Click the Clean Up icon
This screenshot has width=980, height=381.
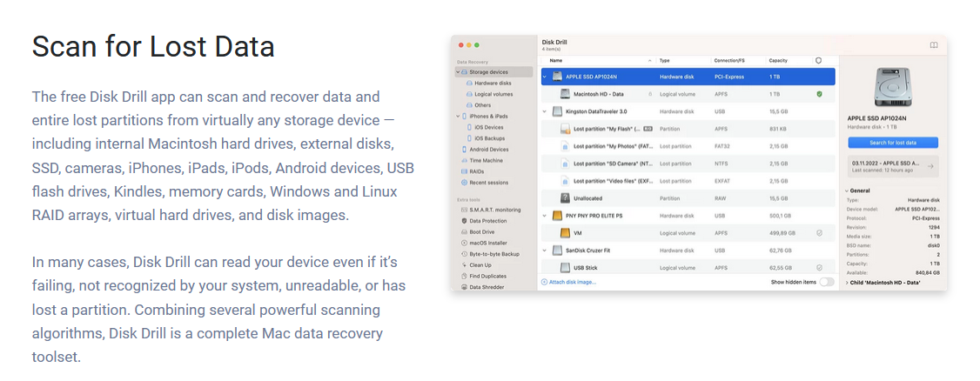pyautogui.click(x=464, y=264)
